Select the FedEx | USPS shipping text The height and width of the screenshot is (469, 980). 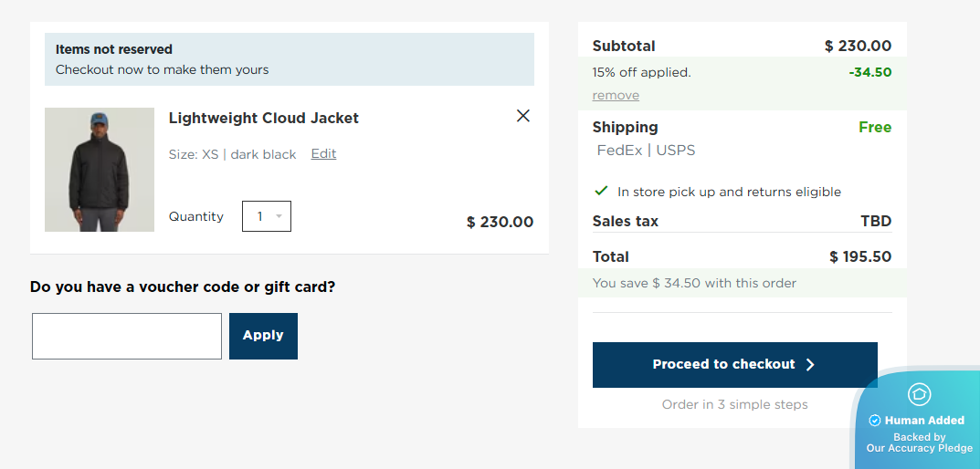(646, 151)
